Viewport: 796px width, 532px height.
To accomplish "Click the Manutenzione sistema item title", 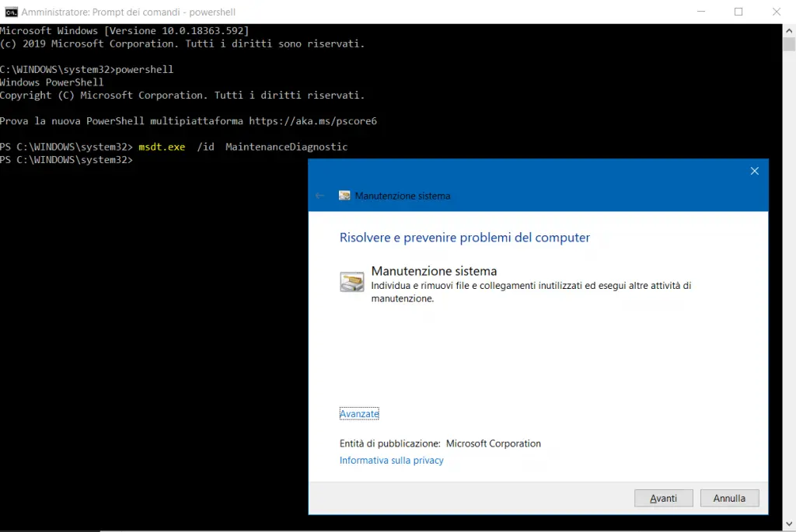I will (x=434, y=271).
